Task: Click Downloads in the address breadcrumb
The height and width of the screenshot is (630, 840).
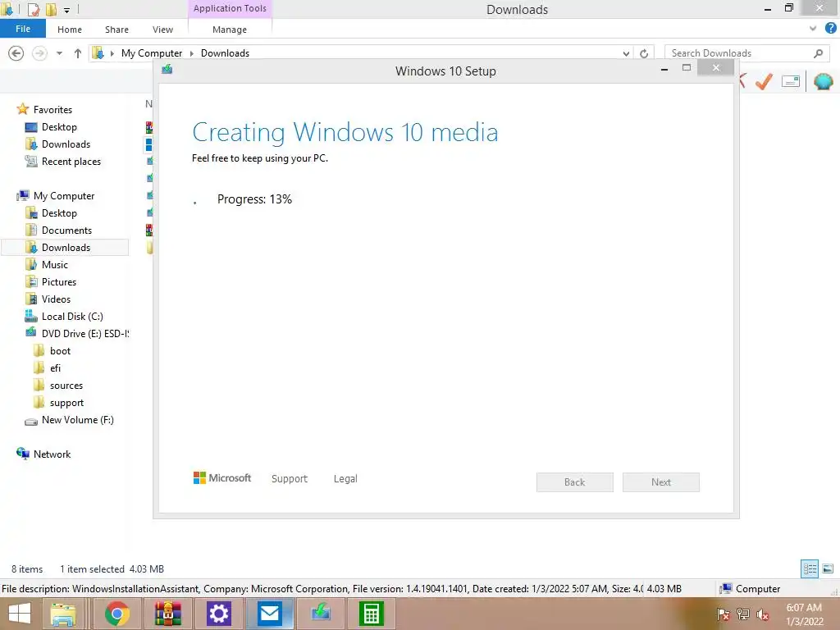Action: coord(225,53)
